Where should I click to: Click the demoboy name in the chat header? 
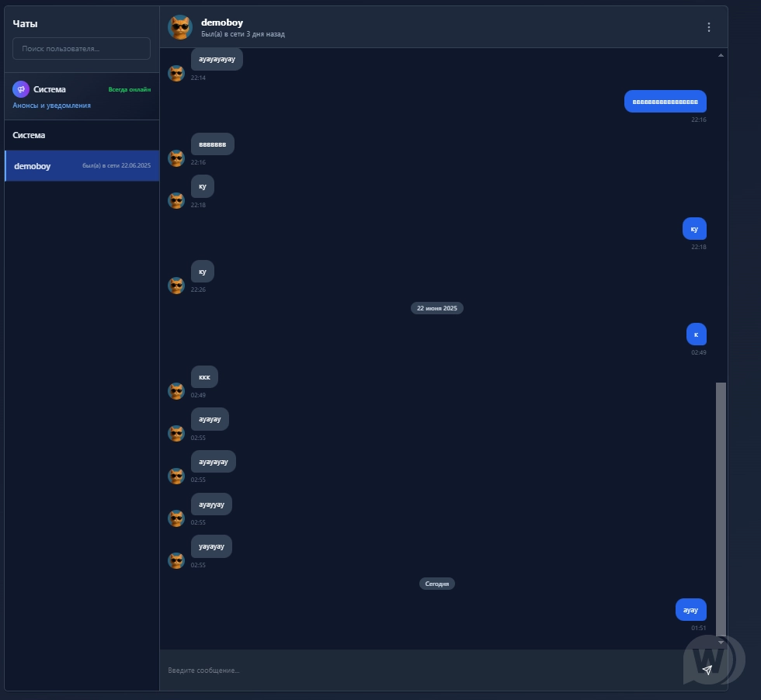222,23
